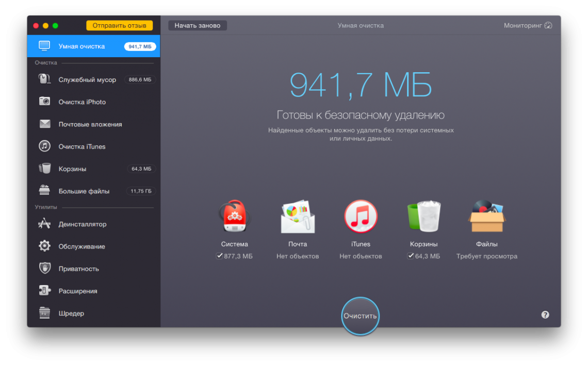This screenshot has height=366, width=588.
Task: Open the Шредер trash icon
Action: (45, 313)
